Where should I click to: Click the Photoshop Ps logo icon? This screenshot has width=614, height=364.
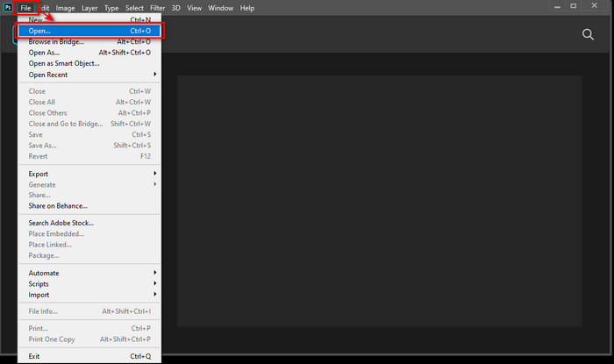click(8, 7)
